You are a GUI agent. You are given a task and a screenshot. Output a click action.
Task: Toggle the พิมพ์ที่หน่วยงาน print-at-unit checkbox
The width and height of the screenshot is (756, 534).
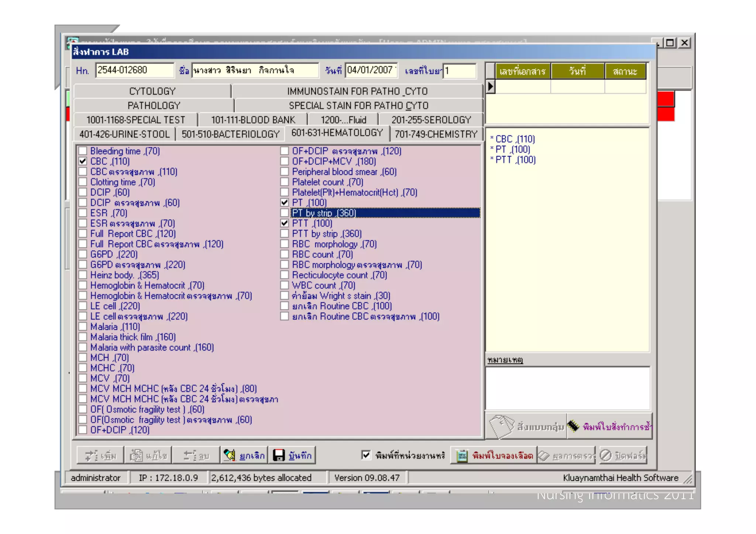pos(366,455)
